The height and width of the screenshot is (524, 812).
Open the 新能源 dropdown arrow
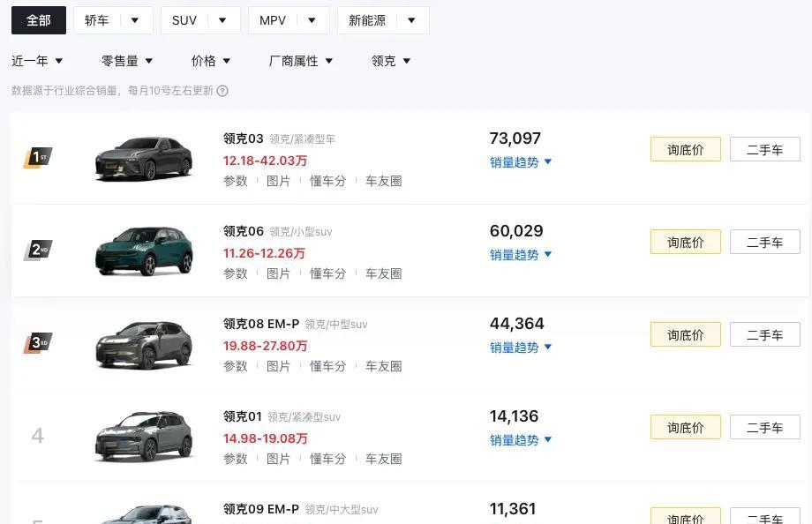(411, 20)
